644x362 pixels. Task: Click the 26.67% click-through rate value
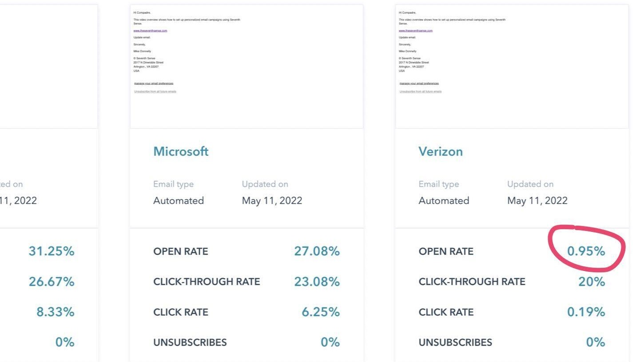point(52,282)
